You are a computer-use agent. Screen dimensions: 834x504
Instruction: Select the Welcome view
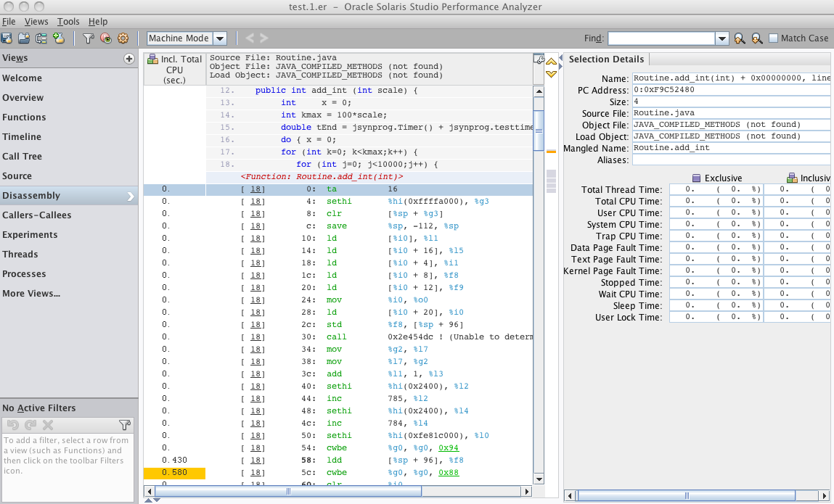click(x=69, y=78)
